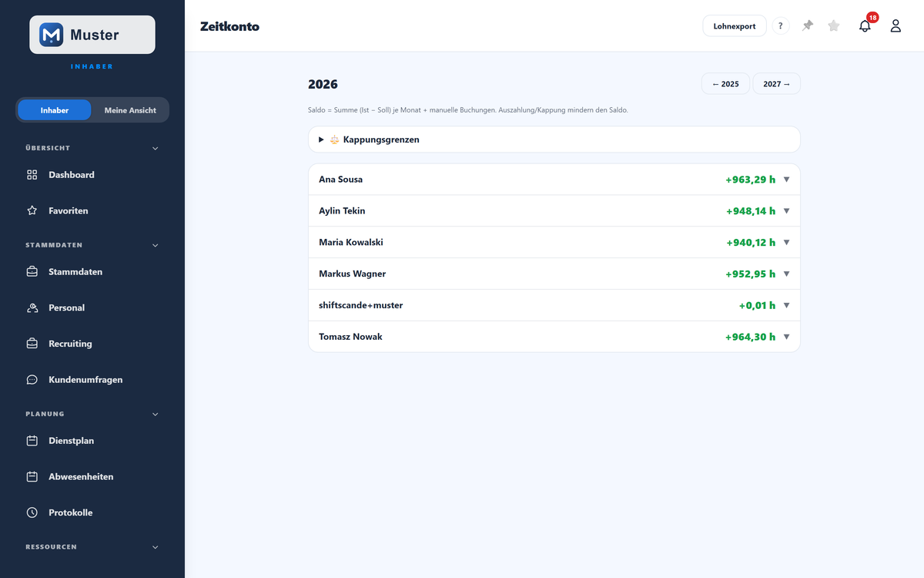Click the Muster logo in sidebar
Image resolution: width=924 pixels, height=578 pixels.
tap(92, 35)
